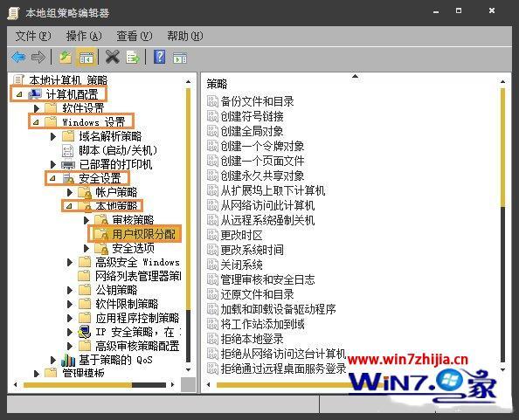Select policy 还原文件和目录
The height and width of the screenshot is (420, 519).
[x=257, y=294]
